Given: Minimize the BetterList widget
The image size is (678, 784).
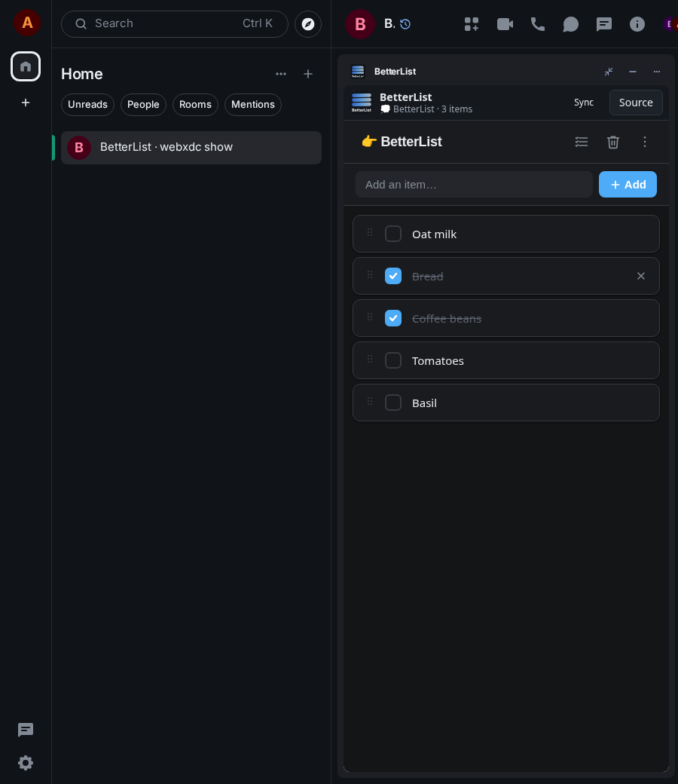Looking at the screenshot, I should click(x=633, y=72).
